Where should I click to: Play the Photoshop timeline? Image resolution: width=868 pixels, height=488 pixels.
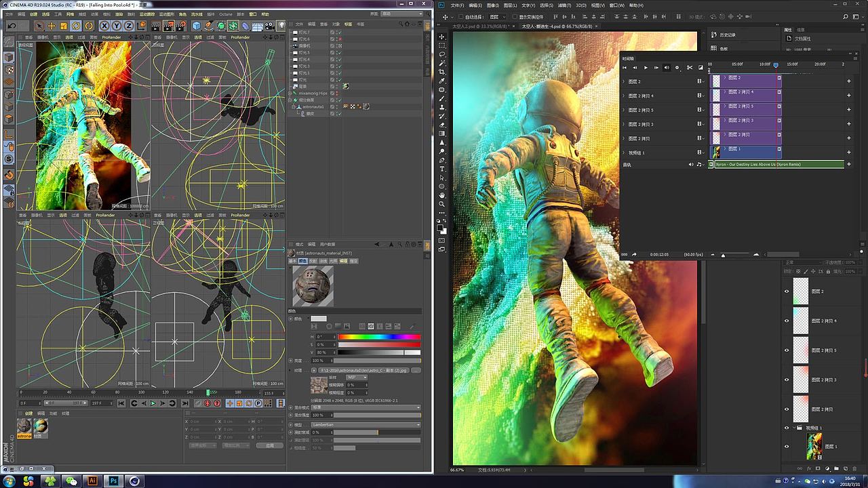pyautogui.click(x=645, y=67)
